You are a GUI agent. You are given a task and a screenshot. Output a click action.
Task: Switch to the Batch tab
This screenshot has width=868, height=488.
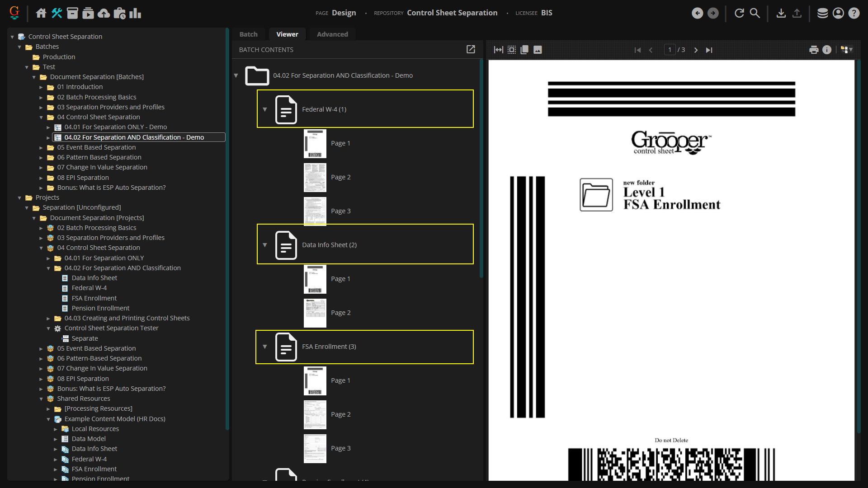pyautogui.click(x=248, y=34)
